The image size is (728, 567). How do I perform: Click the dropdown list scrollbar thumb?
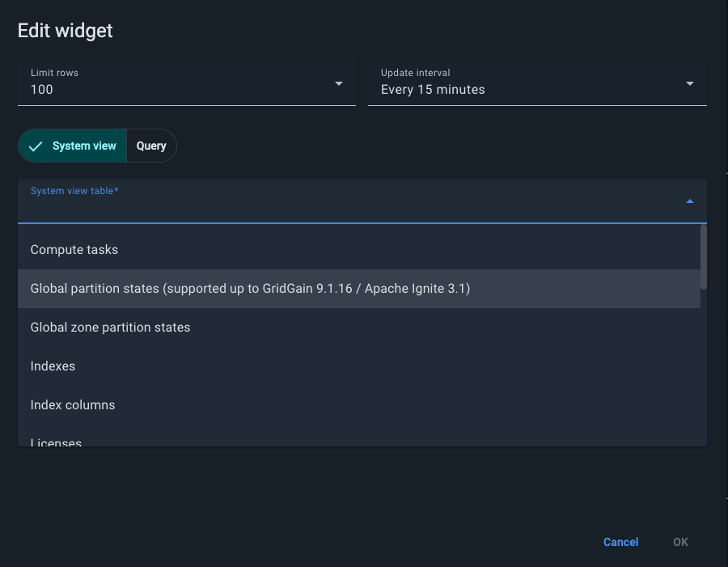tap(704, 256)
